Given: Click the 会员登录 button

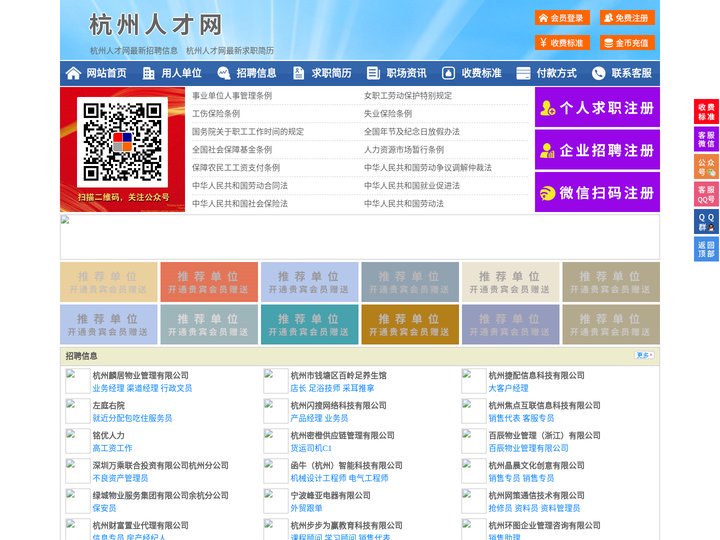Looking at the screenshot, I should click(x=562, y=18).
